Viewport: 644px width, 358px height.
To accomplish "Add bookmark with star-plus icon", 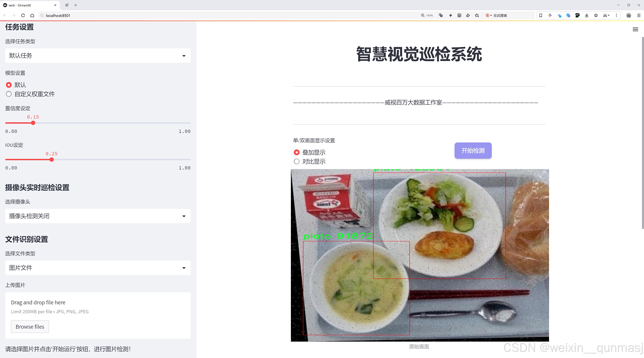I will pos(477,16).
